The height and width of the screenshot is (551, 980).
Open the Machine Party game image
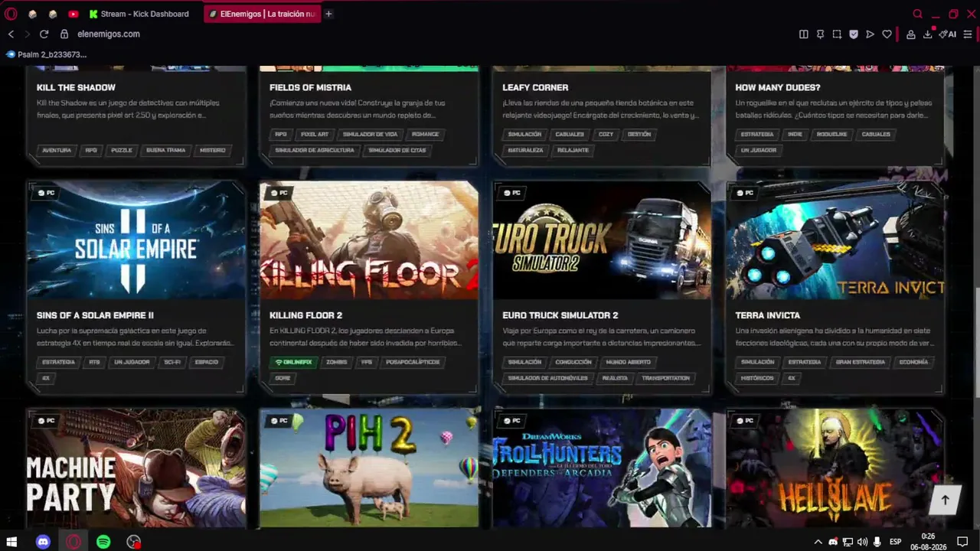click(x=136, y=468)
